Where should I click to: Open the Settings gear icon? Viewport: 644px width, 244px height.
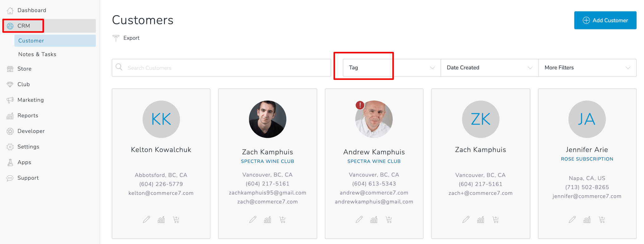tap(10, 147)
